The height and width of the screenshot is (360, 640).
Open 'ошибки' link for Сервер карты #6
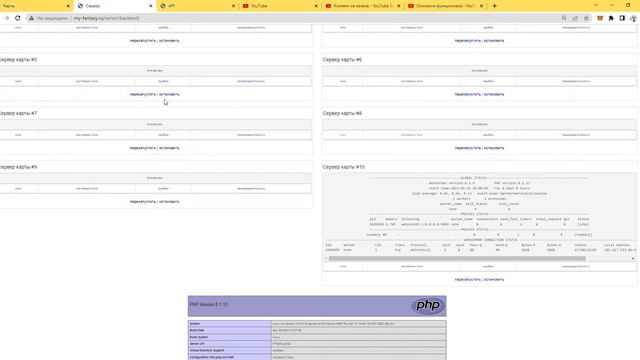point(488,81)
